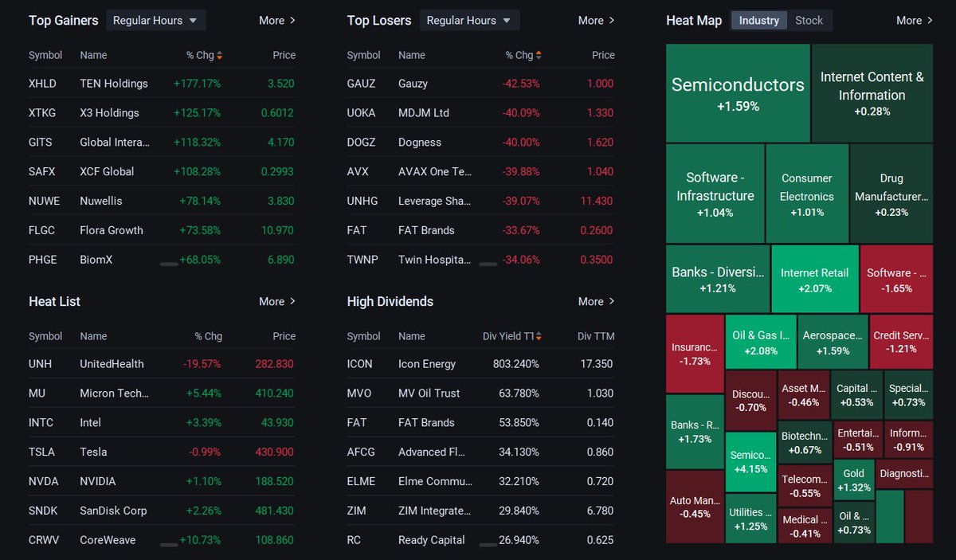Select MVO MV Oil Trust row
The width and height of the screenshot is (956, 560).
point(480,394)
